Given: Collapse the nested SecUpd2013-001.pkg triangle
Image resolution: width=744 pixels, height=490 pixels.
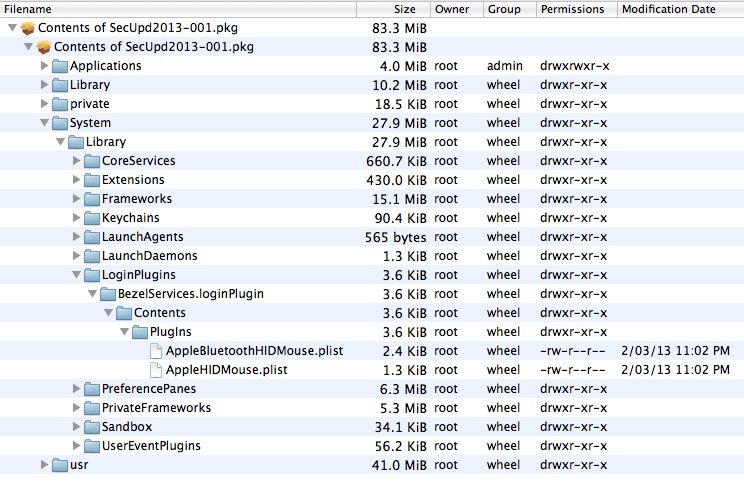Looking at the screenshot, I should [28, 46].
